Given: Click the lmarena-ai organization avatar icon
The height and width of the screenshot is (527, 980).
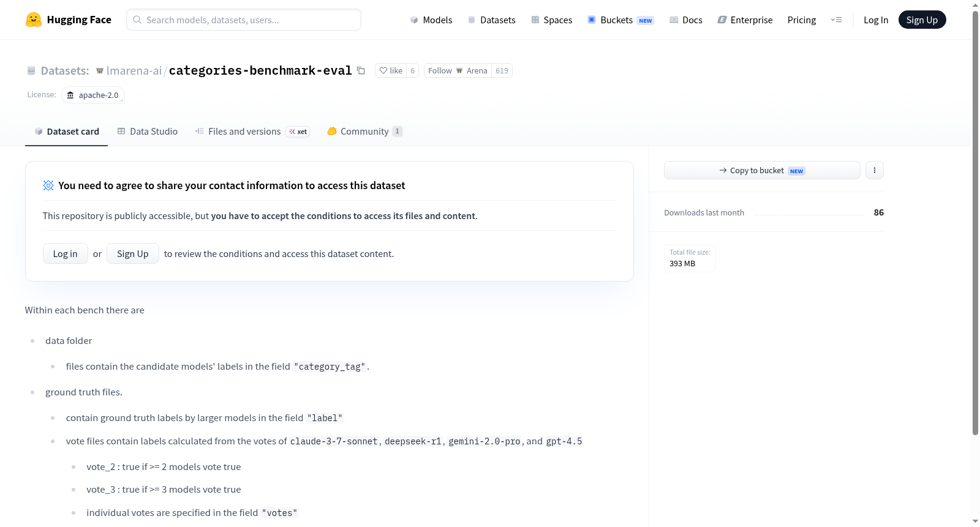Looking at the screenshot, I should tap(100, 71).
